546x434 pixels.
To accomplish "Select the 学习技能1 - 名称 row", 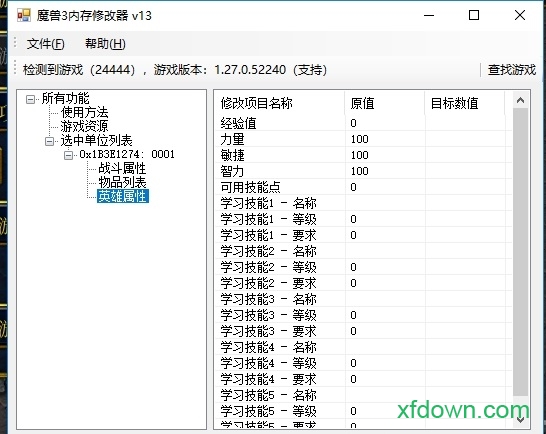I will coord(364,203).
